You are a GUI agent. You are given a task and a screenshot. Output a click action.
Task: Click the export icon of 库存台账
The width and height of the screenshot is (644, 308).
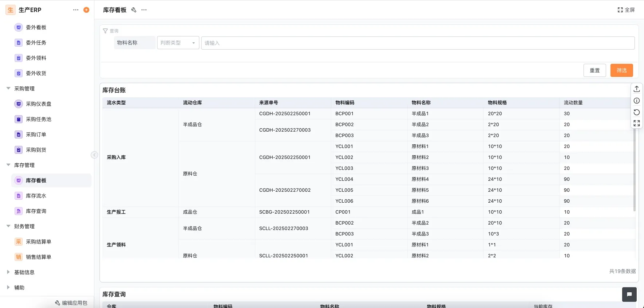(637, 89)
